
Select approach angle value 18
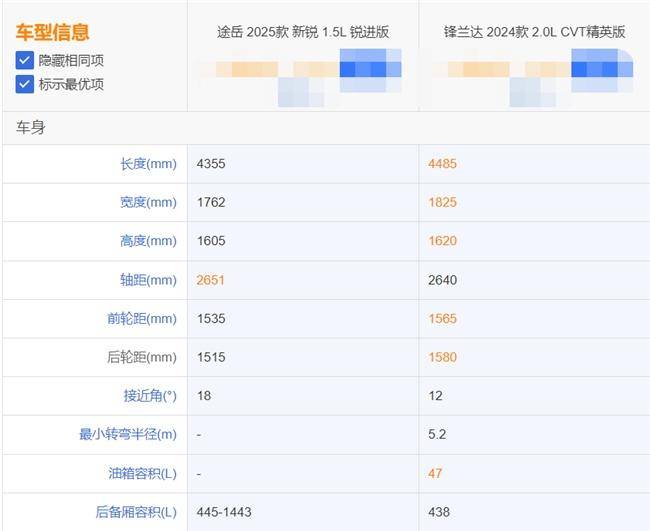(204, 396)
